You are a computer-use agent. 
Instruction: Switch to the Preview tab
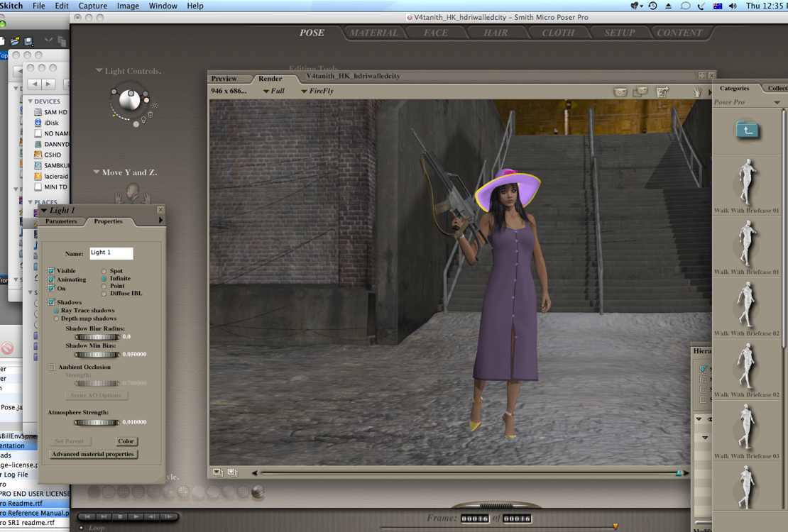tap(224, 79)
